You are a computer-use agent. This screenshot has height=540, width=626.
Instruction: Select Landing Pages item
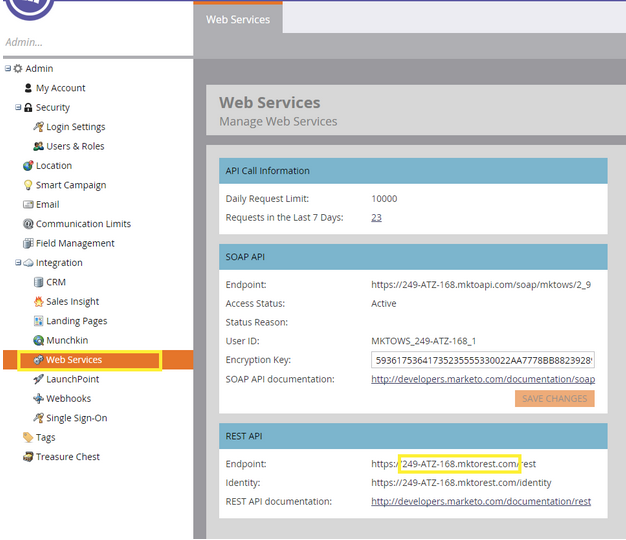click(x=77, y=321)
